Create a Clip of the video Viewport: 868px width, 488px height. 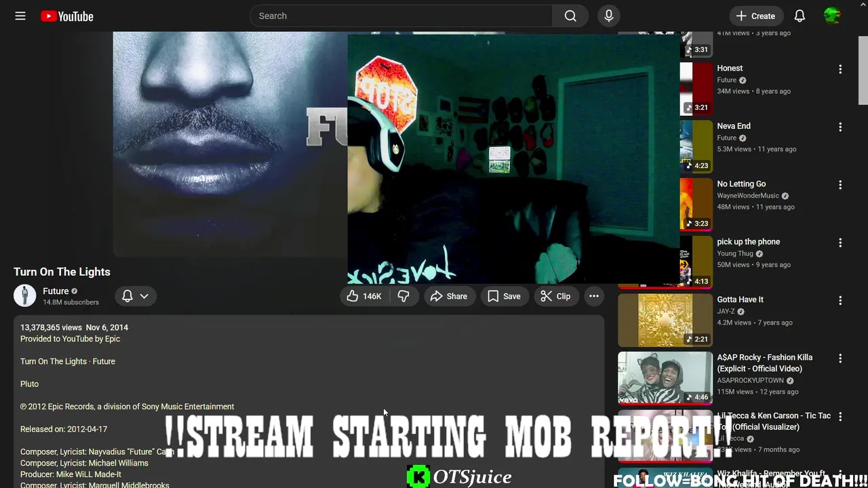(555, 296)
